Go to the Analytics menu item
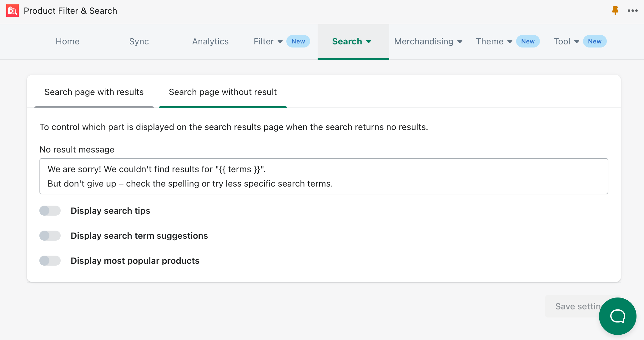644x340 pixels. point(210,41)
